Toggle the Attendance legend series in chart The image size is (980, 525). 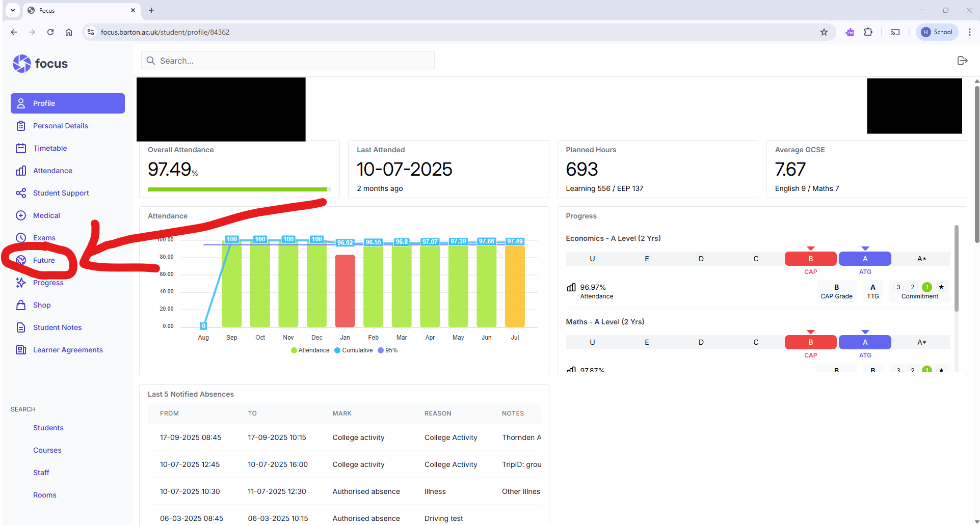[x=310, y=350]
